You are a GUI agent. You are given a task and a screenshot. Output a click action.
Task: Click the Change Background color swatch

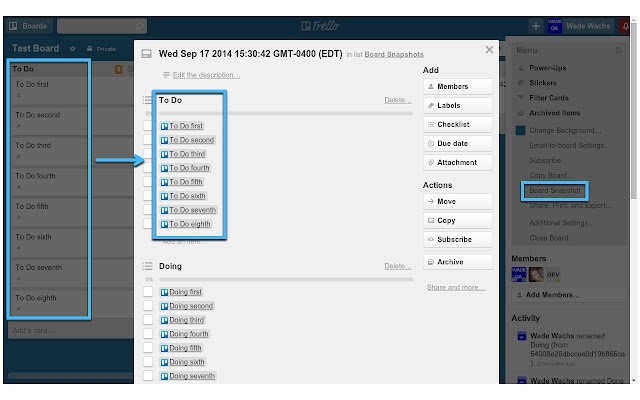pos(520,131)
